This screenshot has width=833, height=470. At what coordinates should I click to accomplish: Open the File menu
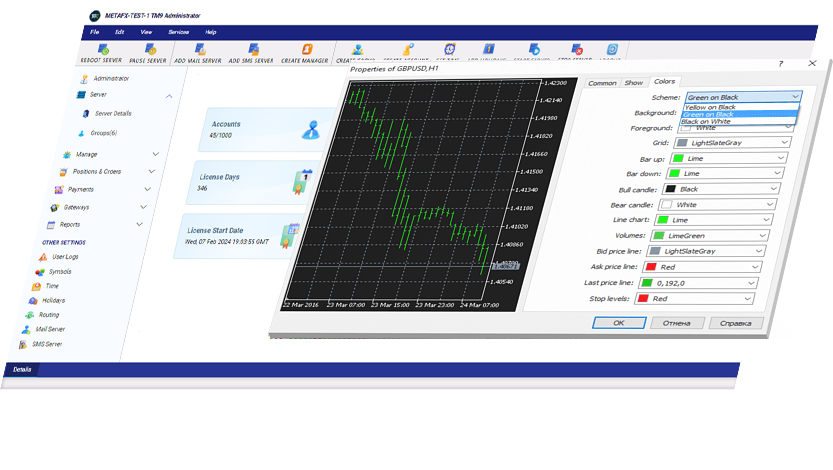pyautogui.click(x=95, y=32)
